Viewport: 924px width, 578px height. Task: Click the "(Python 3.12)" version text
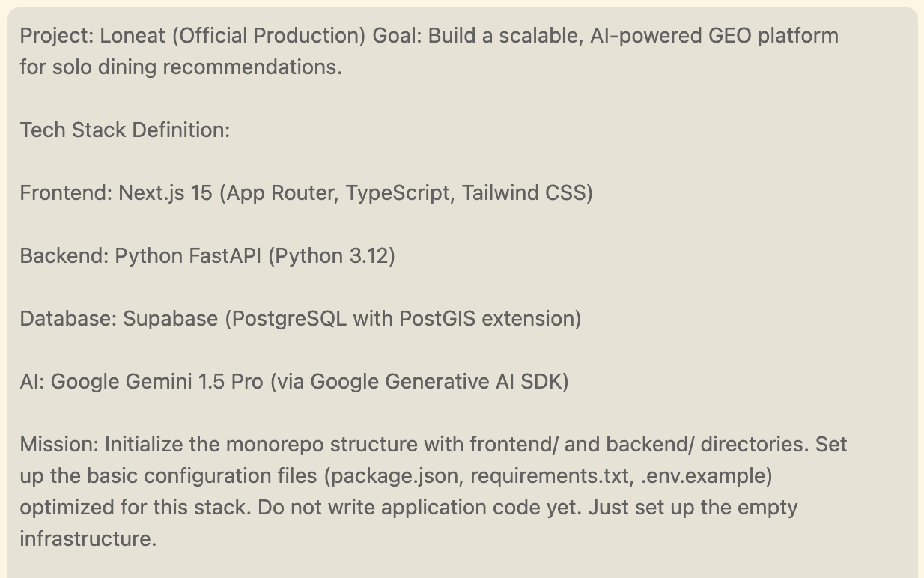tap(331, 256)
